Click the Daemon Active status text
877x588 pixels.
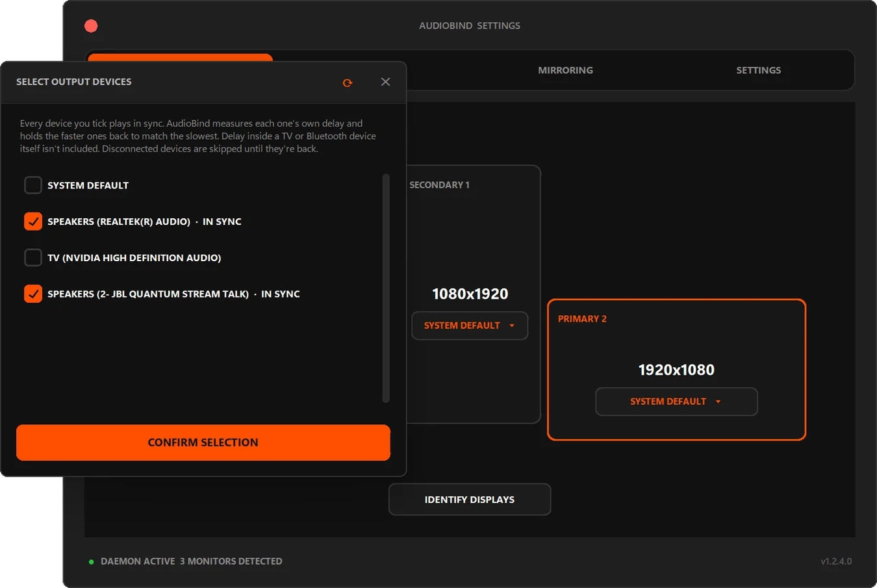138,561
